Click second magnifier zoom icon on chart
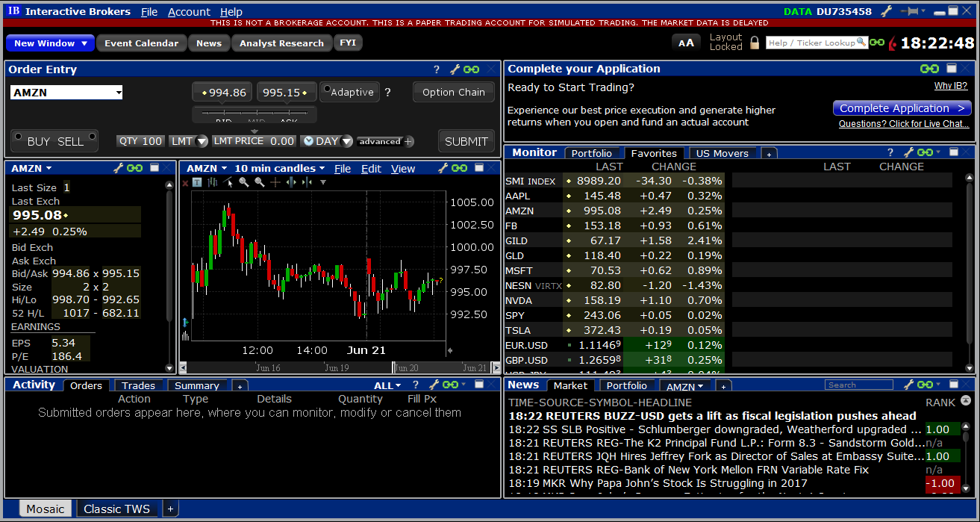 pyautogui.click(x=259, y=181)
